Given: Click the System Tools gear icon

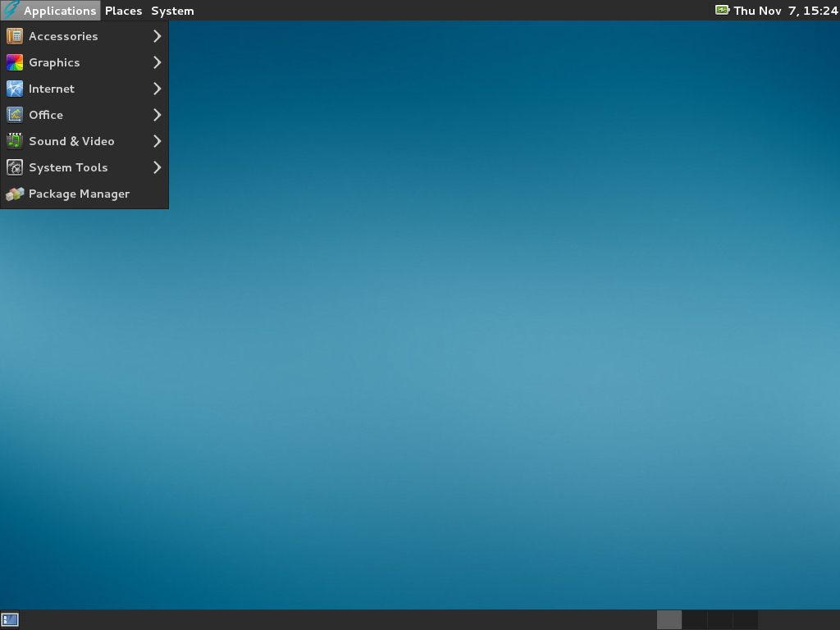Looking at the screenshot, I should [15, 167].
